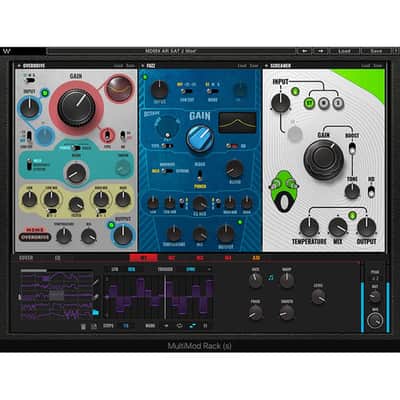
Task: Click the large round master knob at bottom right
Action: 375,321
